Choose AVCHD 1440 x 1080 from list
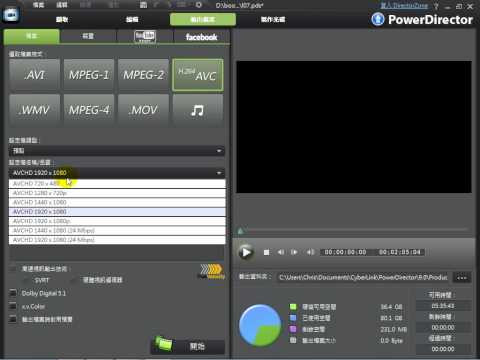The image size is (480, 360). pyautogui.click(x=117, y=202)
